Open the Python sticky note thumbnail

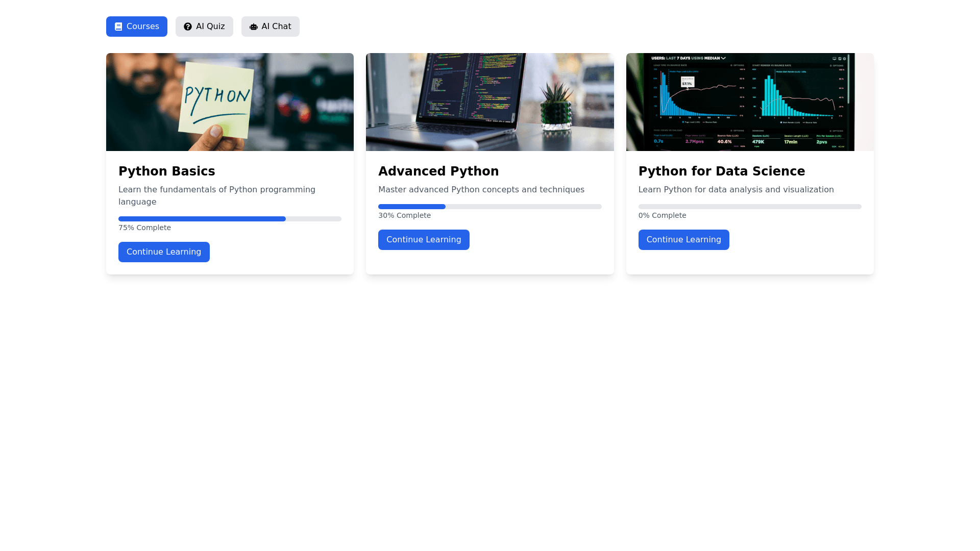[230, 102]
